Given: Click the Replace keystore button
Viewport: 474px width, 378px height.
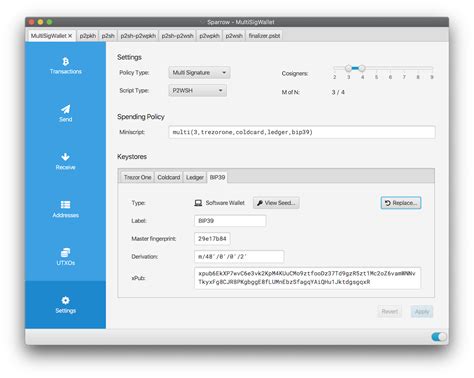Looking at the screenshot, I should 401,203.
